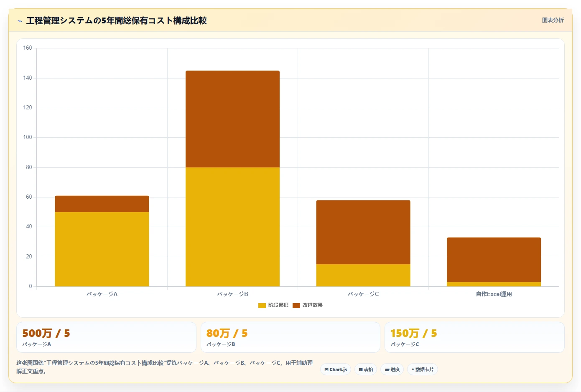Select brown 改进效果 bar segment of パッケージA
This screenshot has width=581, height=392.
click(102, 204)
